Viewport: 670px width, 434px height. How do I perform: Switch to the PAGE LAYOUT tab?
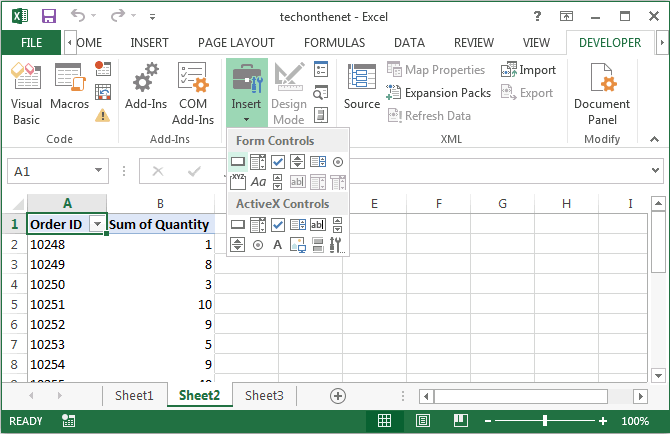click(236, 43)
